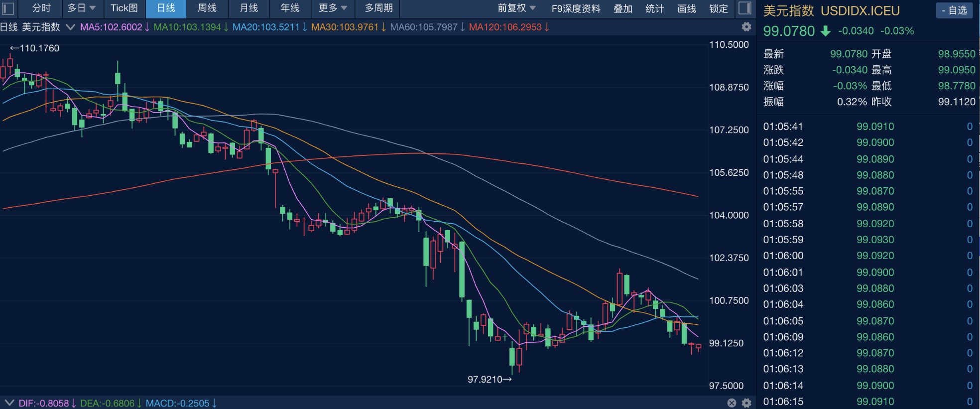This screenshot has width=980, height=409.
Task: Click the 画线 drawing tool button
Action: 687,8
